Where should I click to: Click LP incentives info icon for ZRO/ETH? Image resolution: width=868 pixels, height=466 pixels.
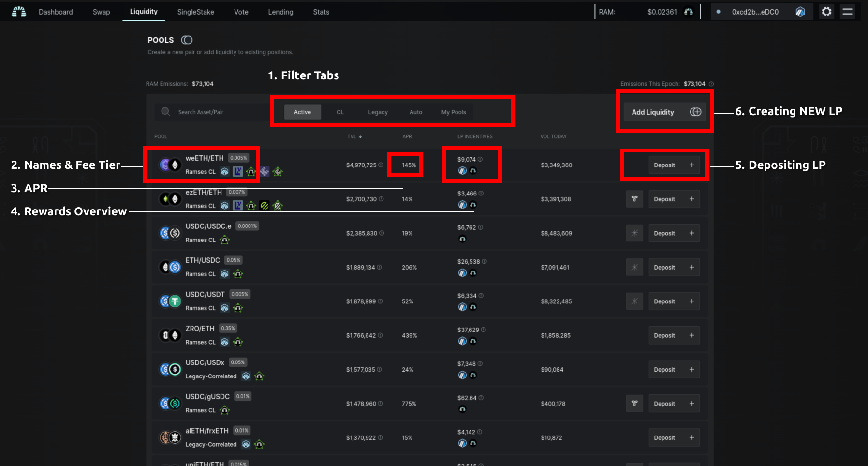[x=483, y=330]
